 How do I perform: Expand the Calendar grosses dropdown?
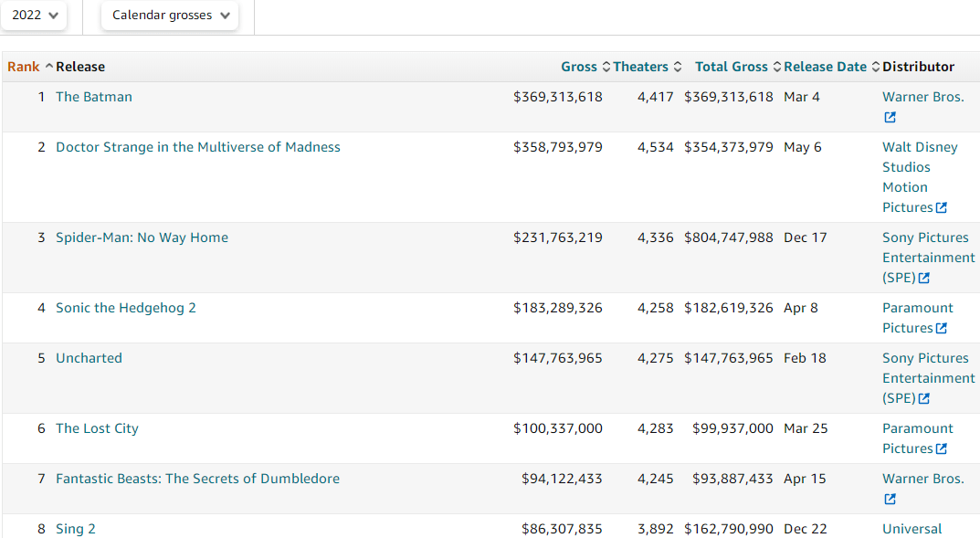point(170,16)
